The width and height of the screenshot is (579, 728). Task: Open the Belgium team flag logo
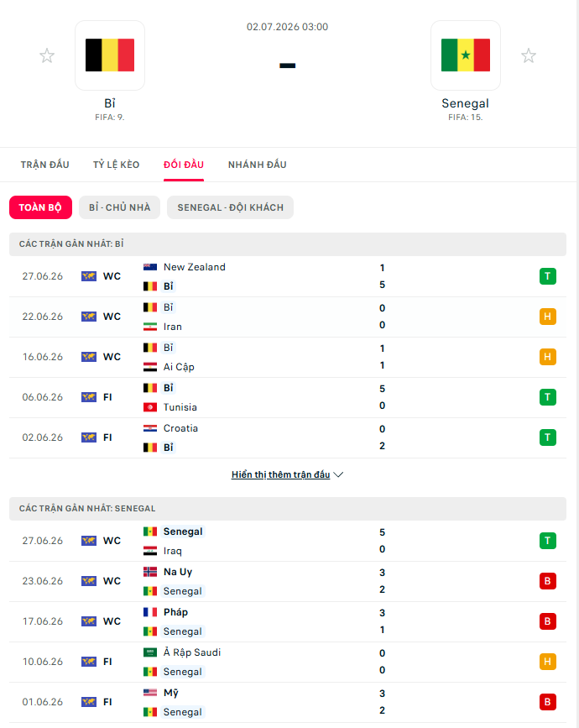coord(110,55)
